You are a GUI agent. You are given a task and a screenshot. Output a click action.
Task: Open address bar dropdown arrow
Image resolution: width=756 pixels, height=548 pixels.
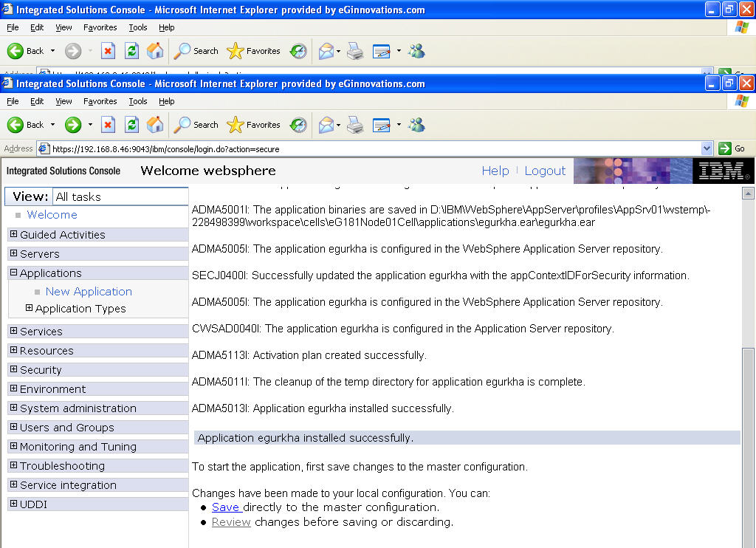click(707, 148)
